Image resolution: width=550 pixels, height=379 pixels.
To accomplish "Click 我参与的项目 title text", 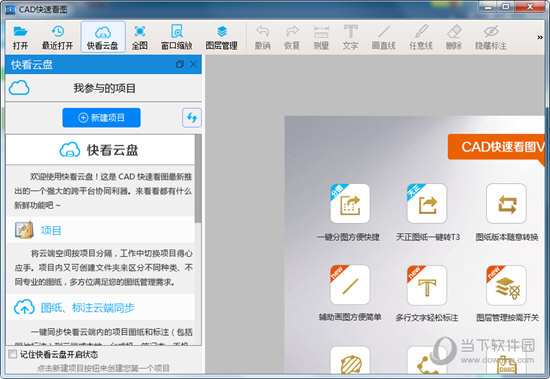I will (105, 88).
